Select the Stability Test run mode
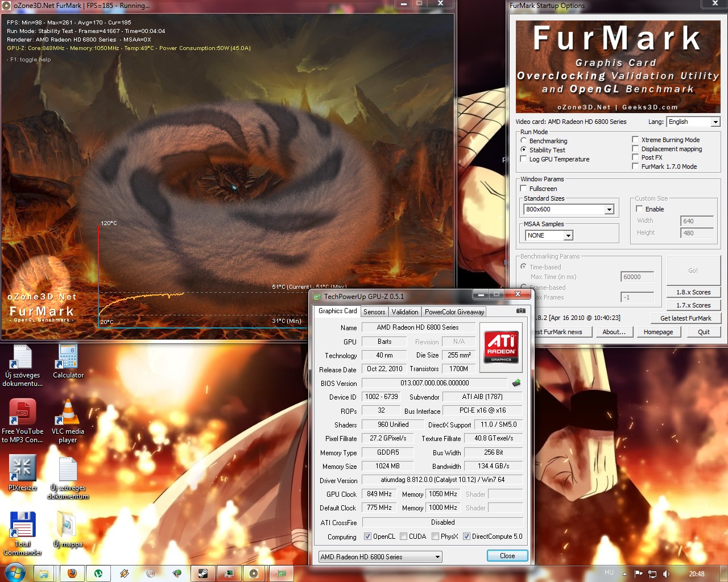Screen dimensions: 728x582 click(523, 149)
